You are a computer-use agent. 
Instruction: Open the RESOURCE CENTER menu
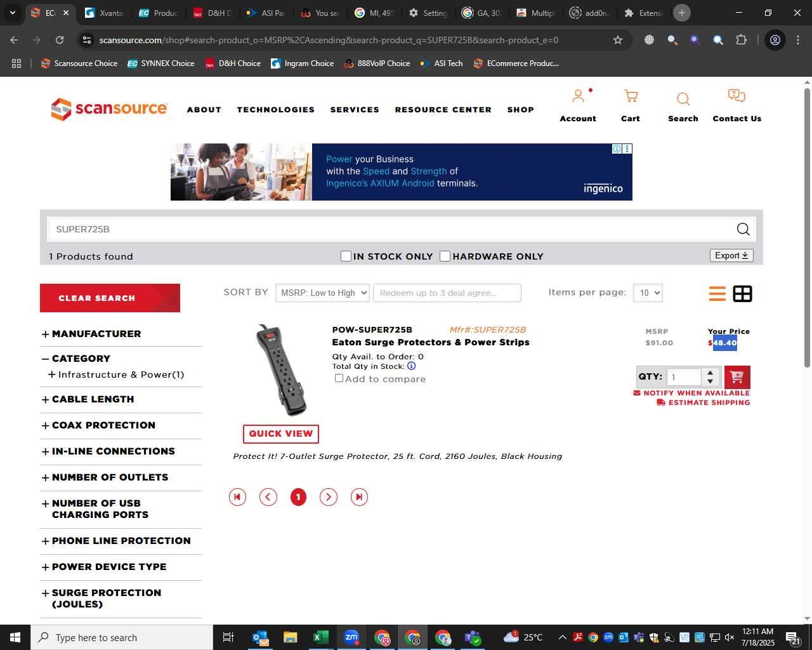coord(443,110)
